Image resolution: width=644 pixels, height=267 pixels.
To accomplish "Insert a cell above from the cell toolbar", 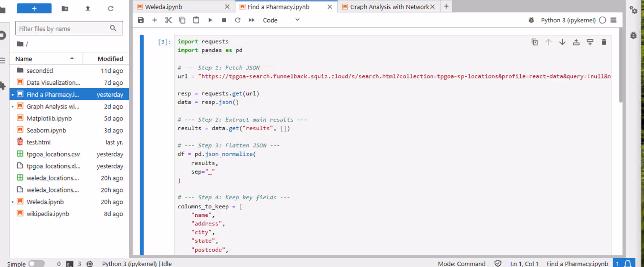I will point(576,42).
